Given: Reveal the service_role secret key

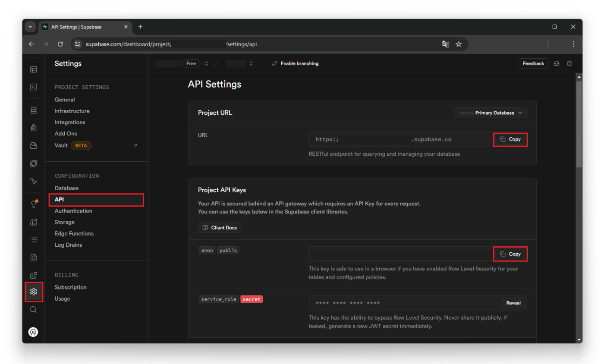Looking at the screenshot, I should [x=513, y=303].
